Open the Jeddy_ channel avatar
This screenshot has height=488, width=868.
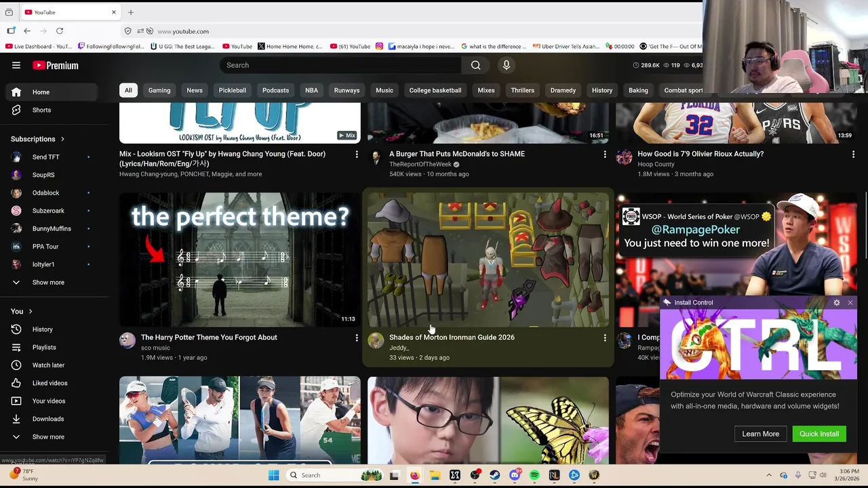[376, 340]
